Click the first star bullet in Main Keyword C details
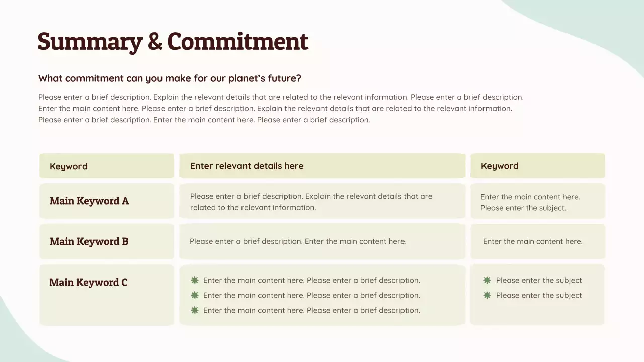 195,280
